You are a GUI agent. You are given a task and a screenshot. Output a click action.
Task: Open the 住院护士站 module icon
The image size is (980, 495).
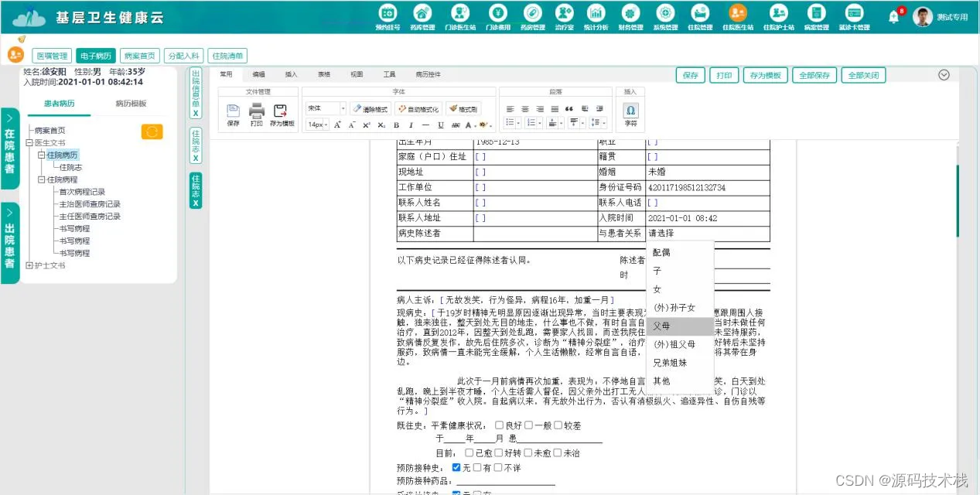tap(778, 13)
